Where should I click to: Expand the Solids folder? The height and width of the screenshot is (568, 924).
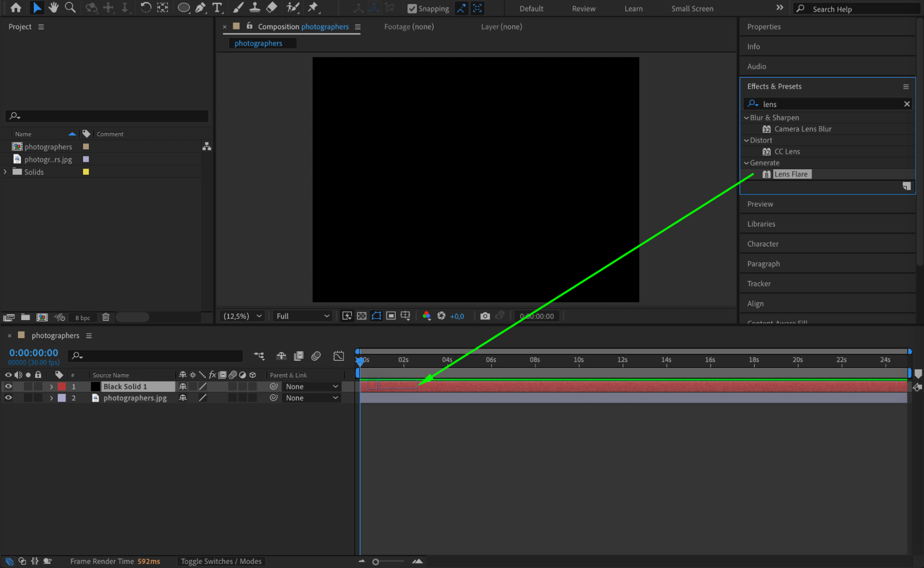coord(5,172)
